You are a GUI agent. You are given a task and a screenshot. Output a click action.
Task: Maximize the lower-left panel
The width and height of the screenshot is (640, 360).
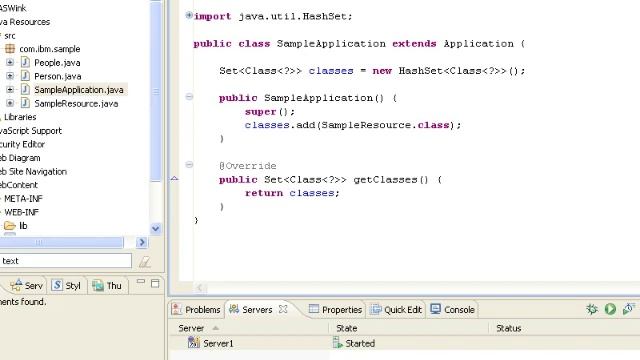155,283
